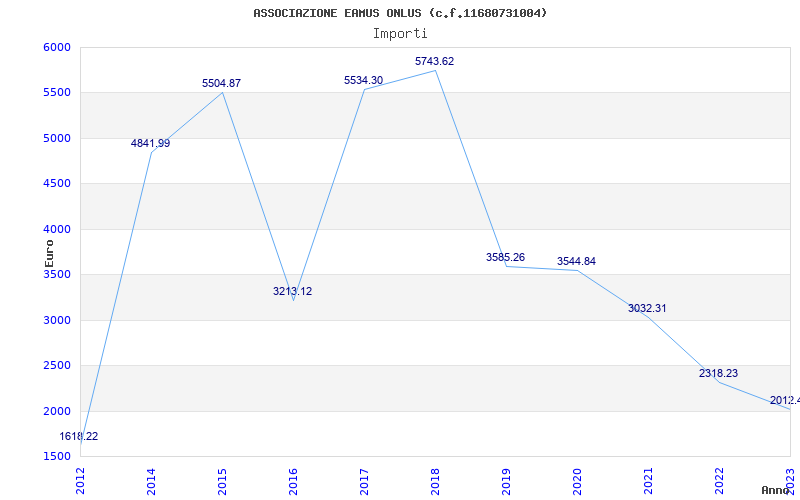Viewport: 800px width, 500px height.
Task: Select data label 4841.99
Action: coord(151,143)
